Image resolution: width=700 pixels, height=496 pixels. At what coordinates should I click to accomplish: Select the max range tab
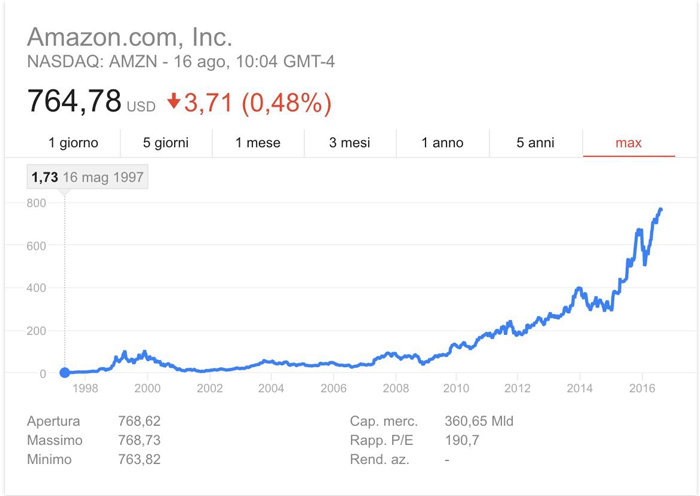pos(629,143)
